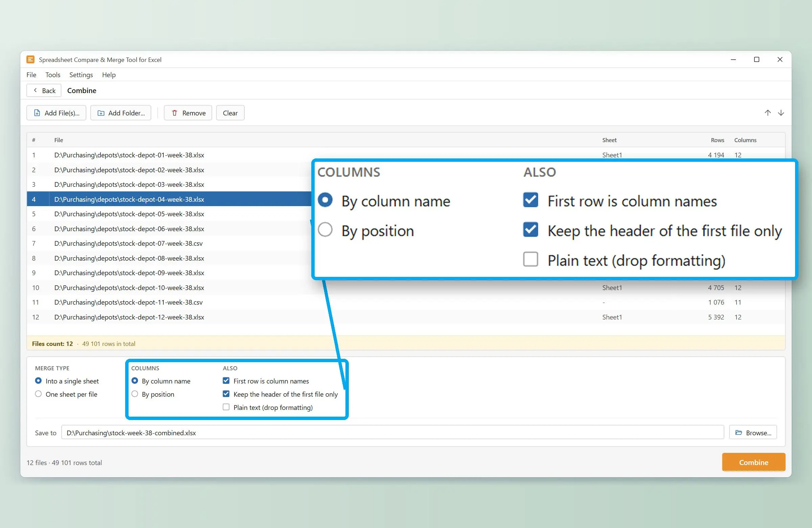Select row stock-depot-10-week-38.xlsx
The width and height of the screenshot is (812, 528).
[406, 287]
